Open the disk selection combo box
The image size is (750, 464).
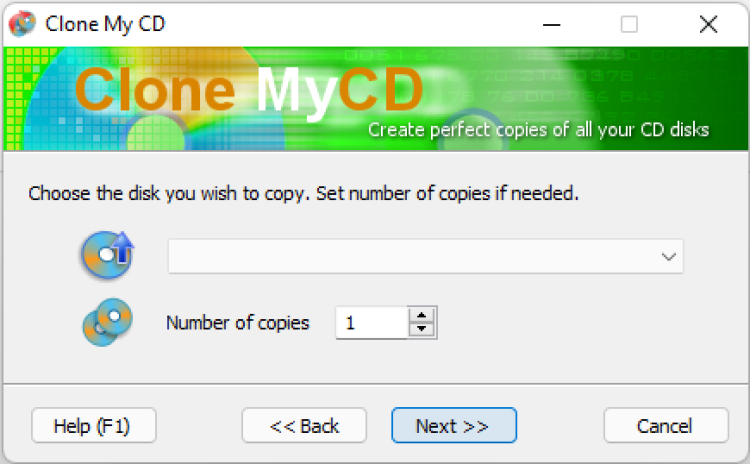(425, 256)
